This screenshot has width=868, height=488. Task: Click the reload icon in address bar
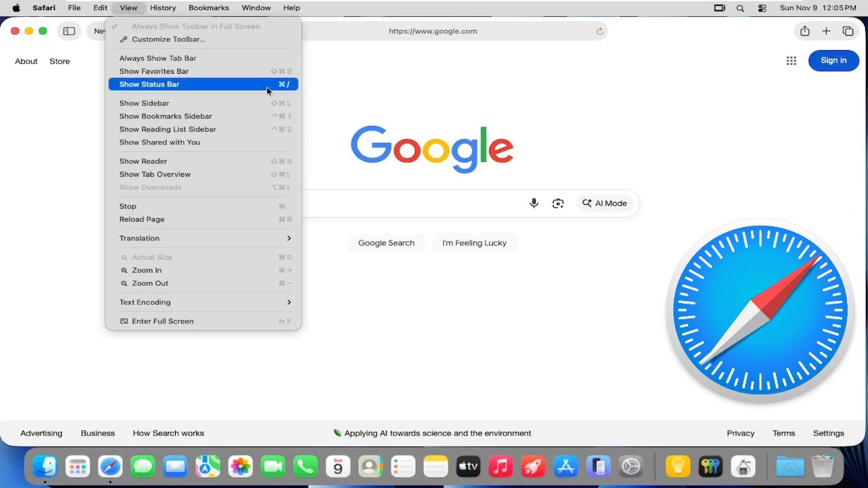pyautogui.click(x=599, y=31)
